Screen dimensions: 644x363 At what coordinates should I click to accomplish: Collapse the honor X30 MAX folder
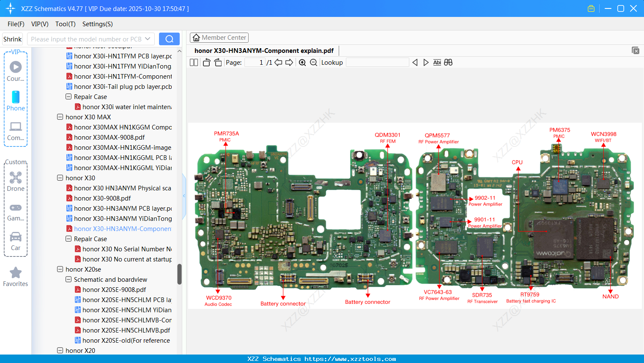(x=60, y=117)
